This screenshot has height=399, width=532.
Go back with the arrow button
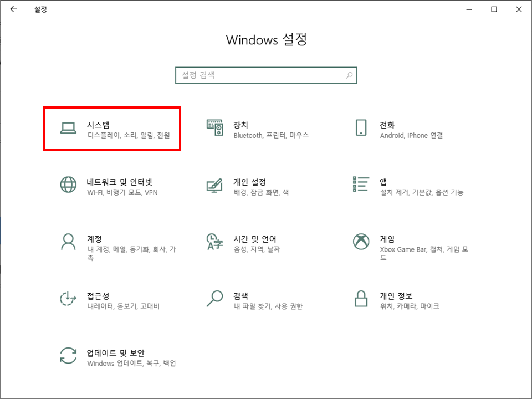13,9
